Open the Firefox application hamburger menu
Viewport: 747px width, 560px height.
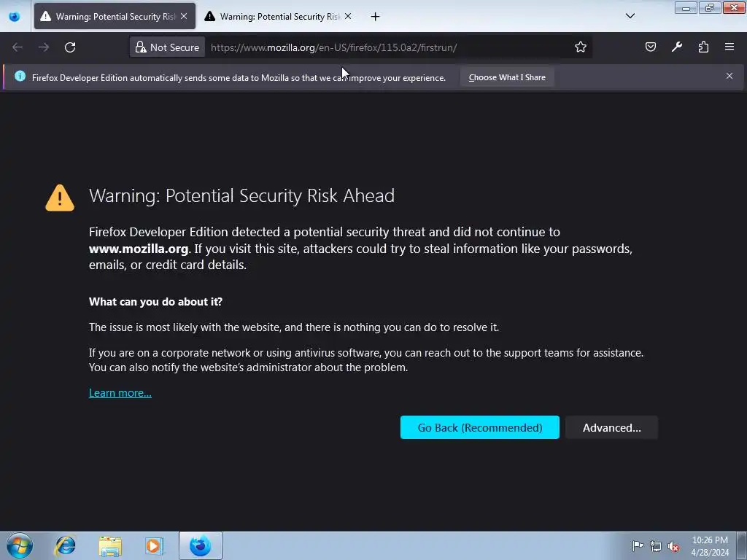[729, 47]
